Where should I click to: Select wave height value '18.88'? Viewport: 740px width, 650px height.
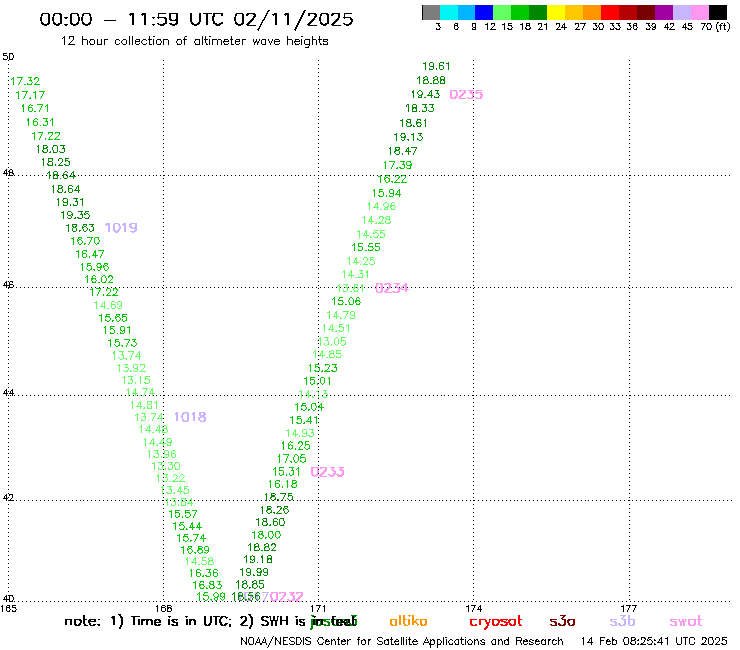(x=431, y=80)
